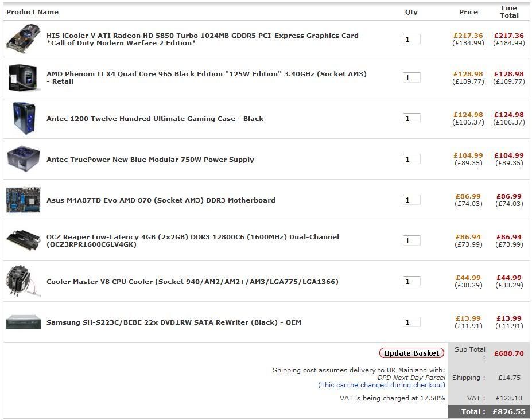Viewport: 532px width, 420px height.
Task: Edit quantity for the Samsung DVD rewriter
Action: 411,322
